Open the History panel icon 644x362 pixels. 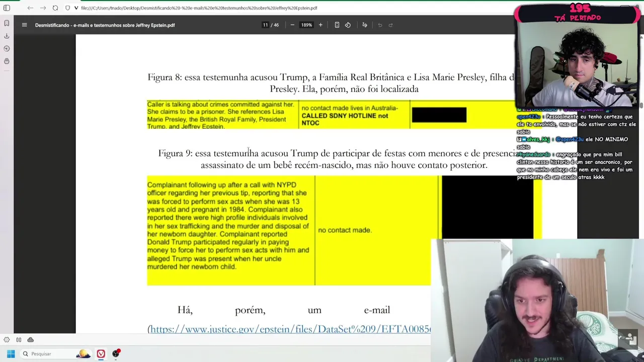(x=7, y=48)
